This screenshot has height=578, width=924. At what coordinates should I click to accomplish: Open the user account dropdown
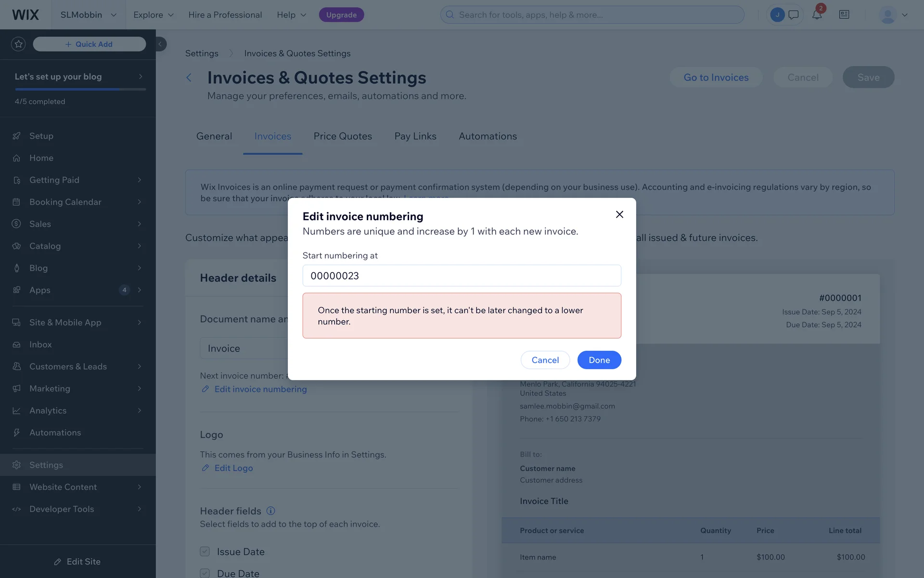point(894,15)
